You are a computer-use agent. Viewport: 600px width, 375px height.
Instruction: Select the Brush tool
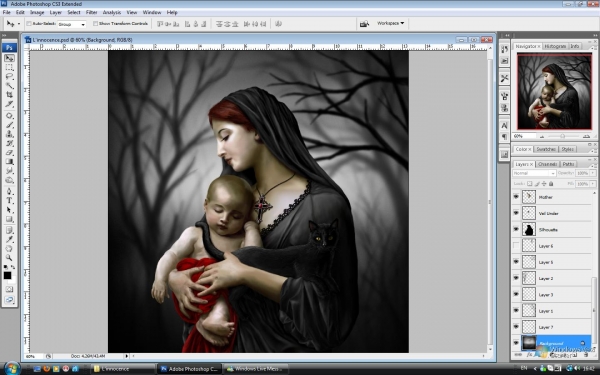[x=9, y=125]
